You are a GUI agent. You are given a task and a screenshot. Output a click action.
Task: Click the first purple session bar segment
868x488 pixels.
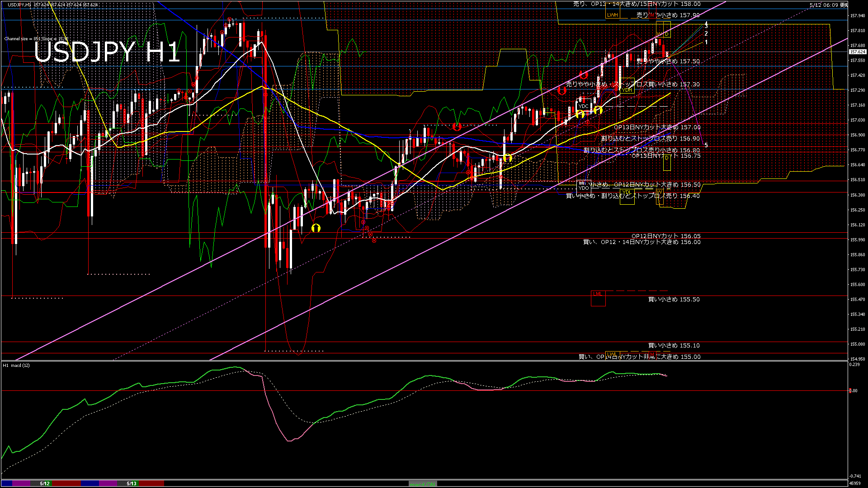tap(21, 483)
